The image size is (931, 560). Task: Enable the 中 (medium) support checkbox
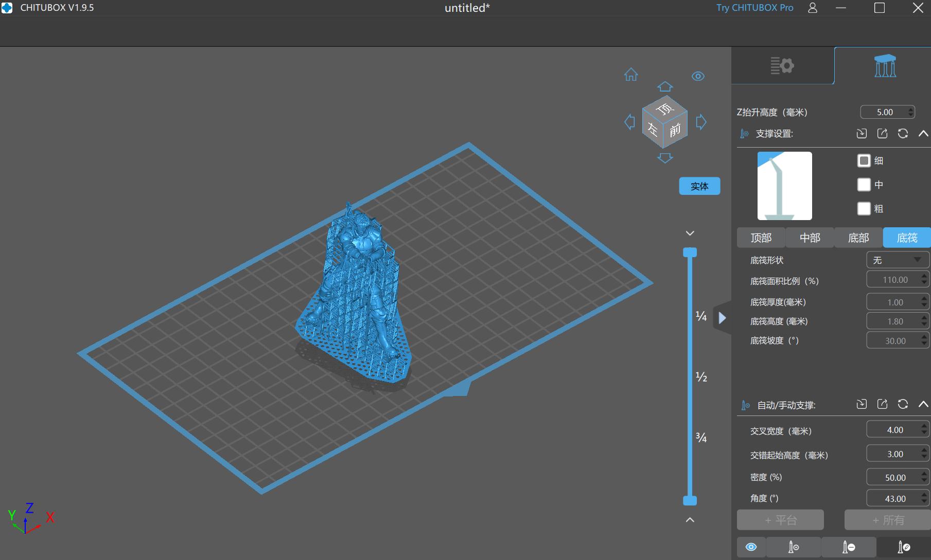tap(864, 185)
